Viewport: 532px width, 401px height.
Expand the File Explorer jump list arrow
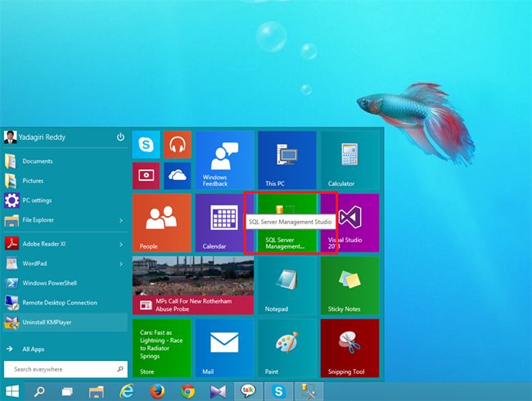[121, 220]
